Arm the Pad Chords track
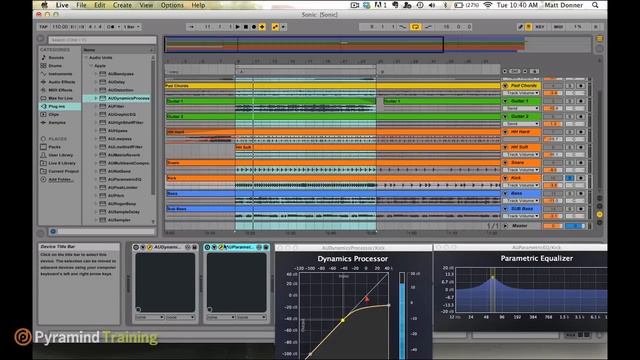640x360 pixels. [x=581, y=86]
